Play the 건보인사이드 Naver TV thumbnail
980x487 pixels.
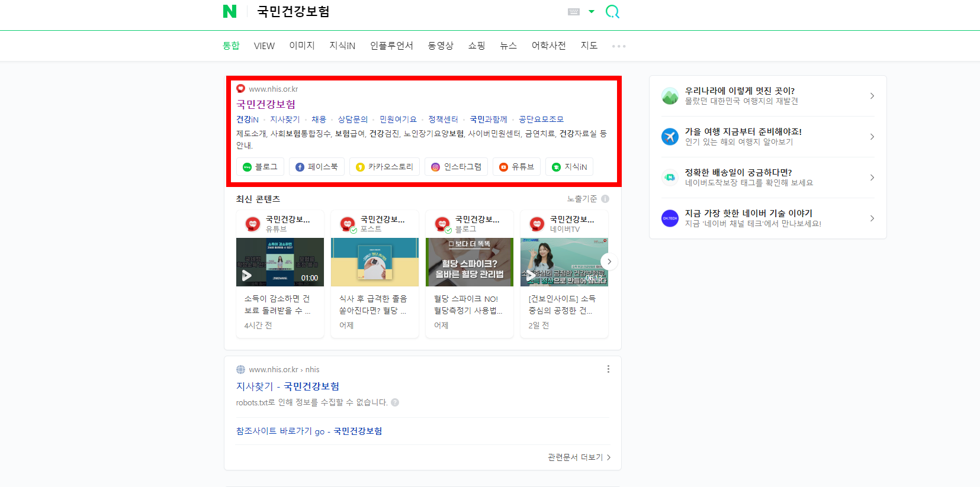[564, 262]
